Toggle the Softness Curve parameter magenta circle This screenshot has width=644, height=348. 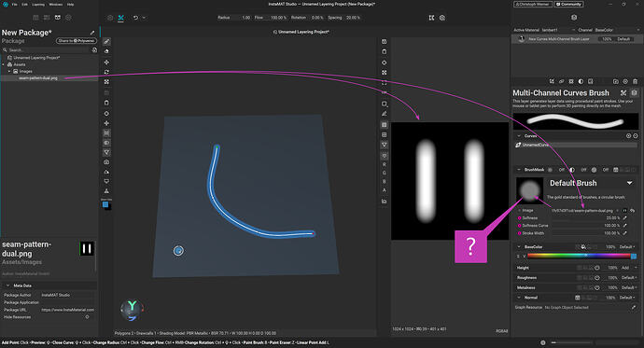click(519, 225)
